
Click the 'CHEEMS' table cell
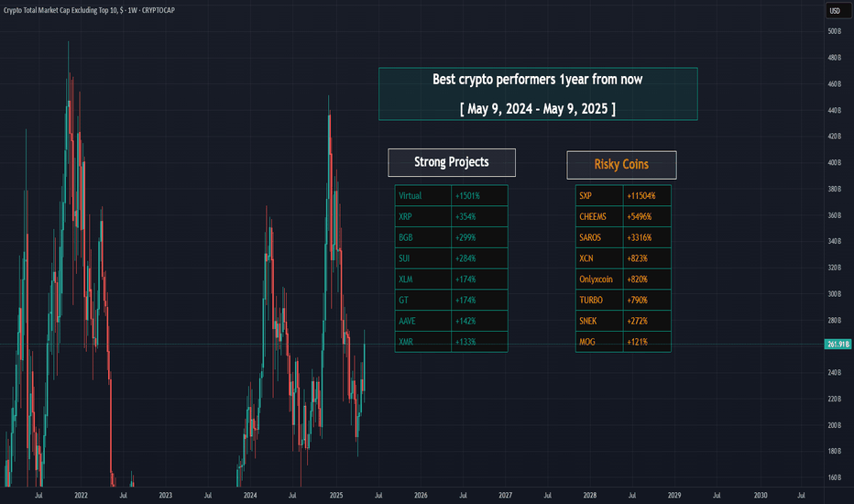click(x=599, y=216)
